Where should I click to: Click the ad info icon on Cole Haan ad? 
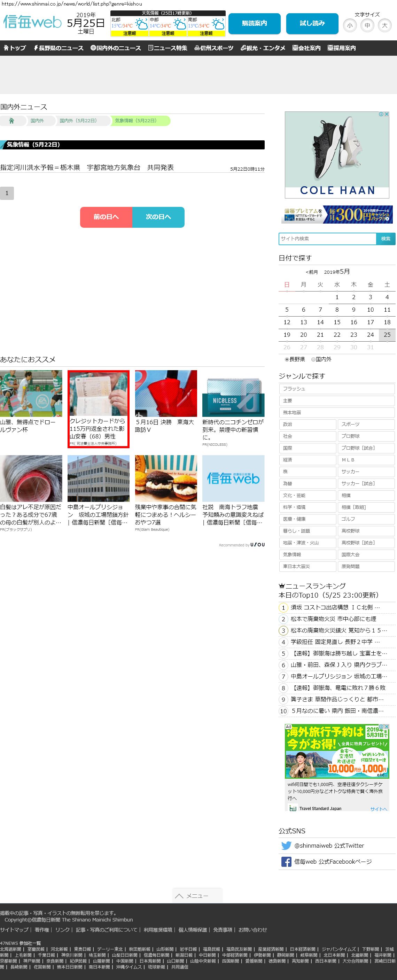[x=381, y=114]
